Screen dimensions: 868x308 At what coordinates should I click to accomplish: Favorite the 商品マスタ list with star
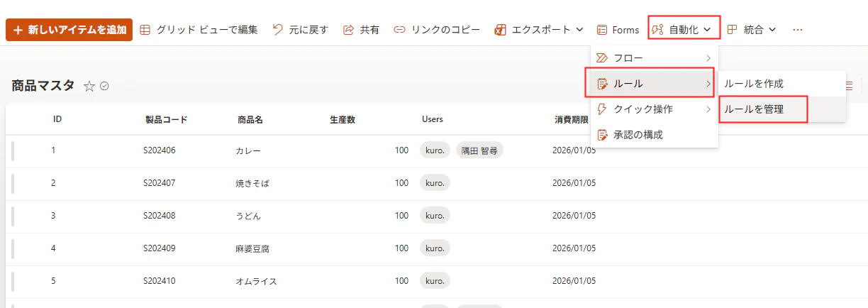pyautogui.click(x=89, y=87)
